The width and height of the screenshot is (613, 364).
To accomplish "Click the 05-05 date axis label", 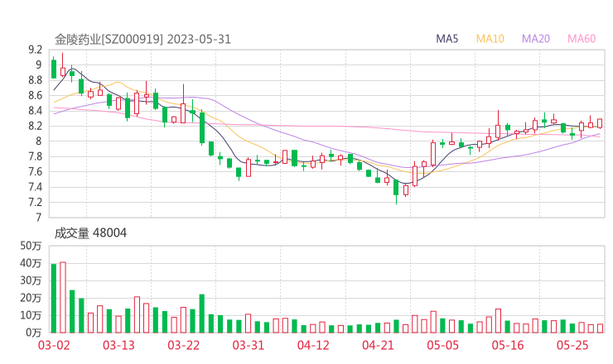I will (442, 345).
